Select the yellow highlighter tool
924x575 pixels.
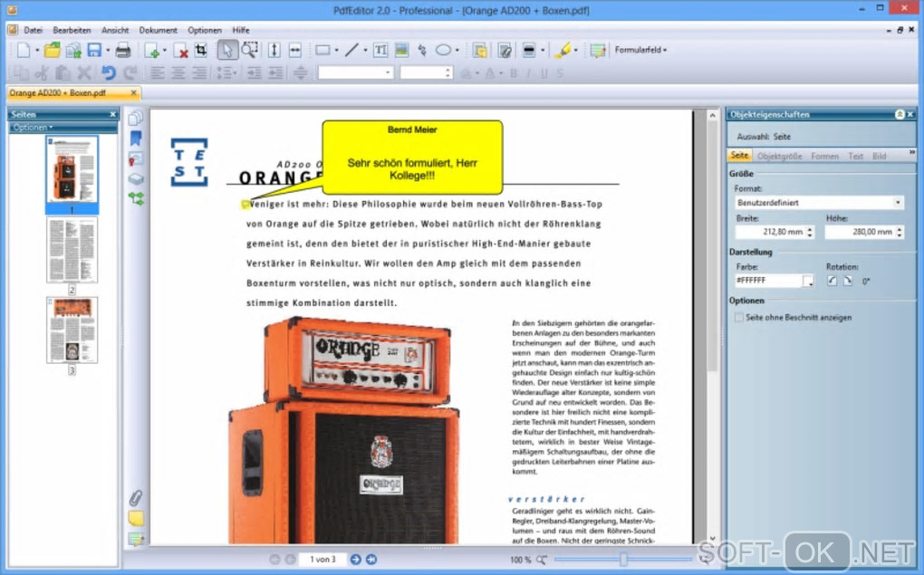pos(563,50)
